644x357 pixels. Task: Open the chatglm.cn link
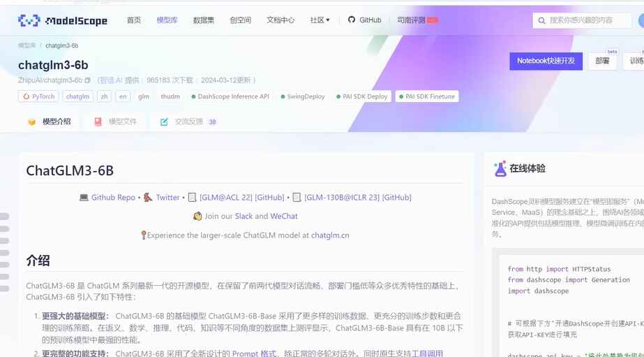(x=330, y=235)
